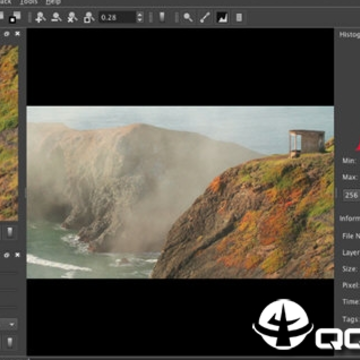Screen dimensions: 360x360
Task: Click the overlapping squares toolbar icon
Action: (x=15, y=17)
